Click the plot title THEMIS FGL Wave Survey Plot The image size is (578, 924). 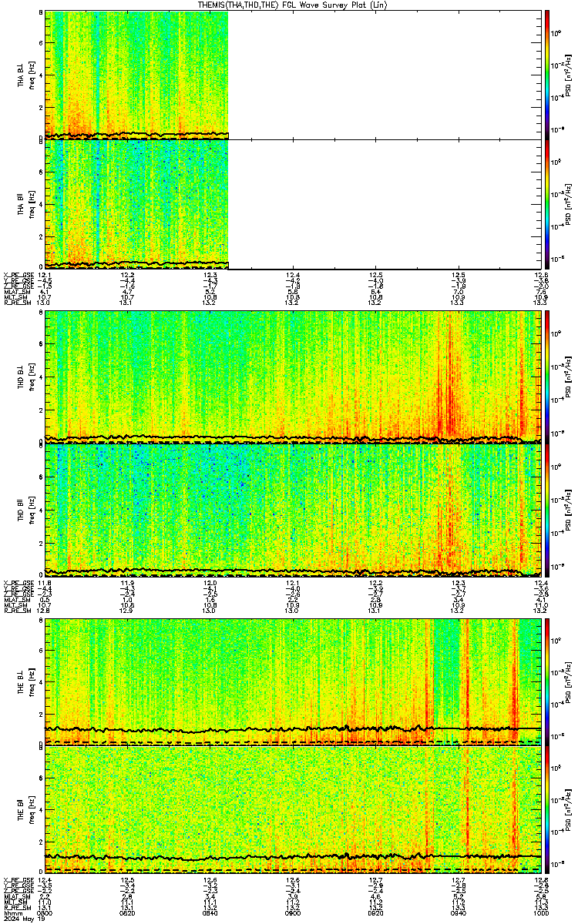click(294, 5)
